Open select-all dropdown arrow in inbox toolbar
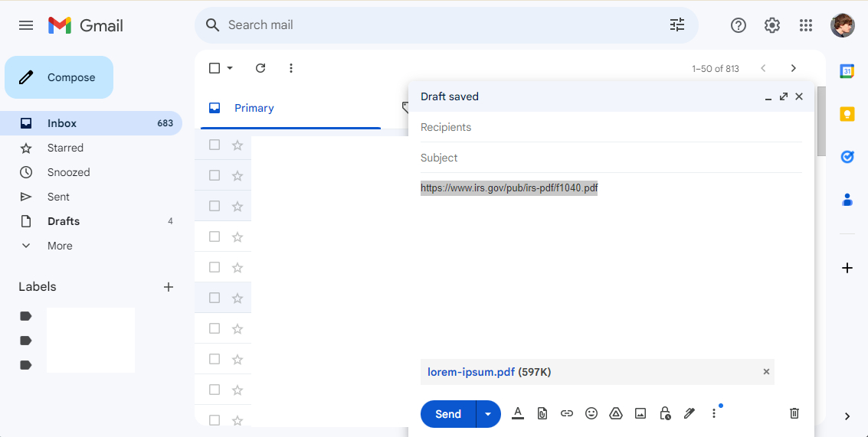Image resolution: width=868 pixels, height=437 pixels. click(230, 68)
